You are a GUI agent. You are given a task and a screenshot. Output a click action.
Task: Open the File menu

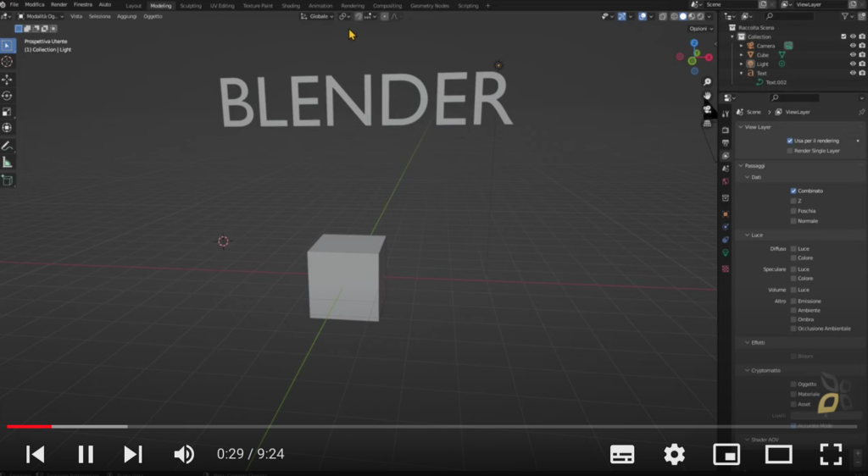pyautogui.click(x=14, y=4)
